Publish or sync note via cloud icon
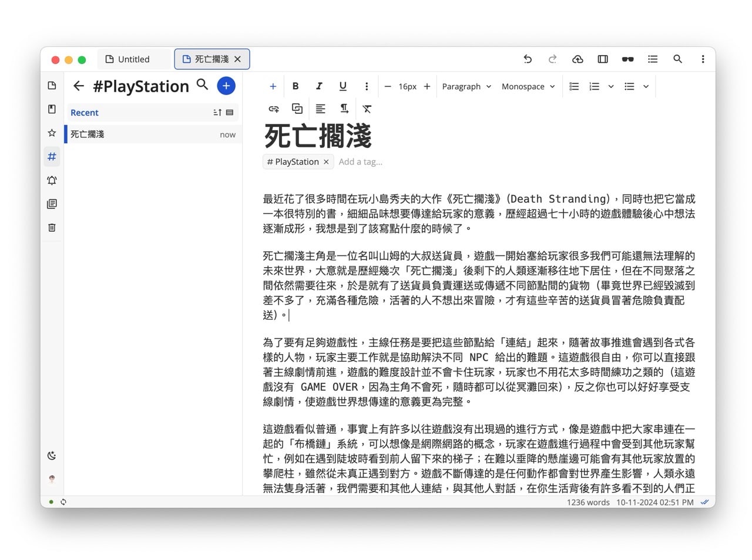752x560 pixels. point(578,59)
